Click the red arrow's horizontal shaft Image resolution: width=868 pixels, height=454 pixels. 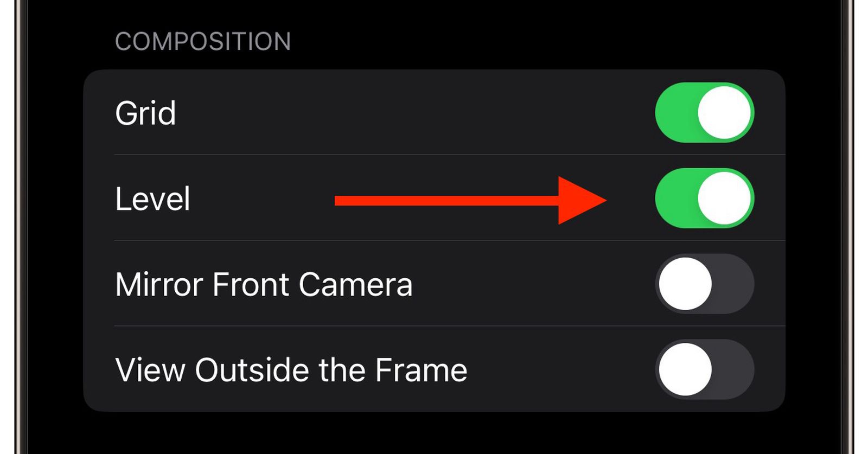[445, 201]
